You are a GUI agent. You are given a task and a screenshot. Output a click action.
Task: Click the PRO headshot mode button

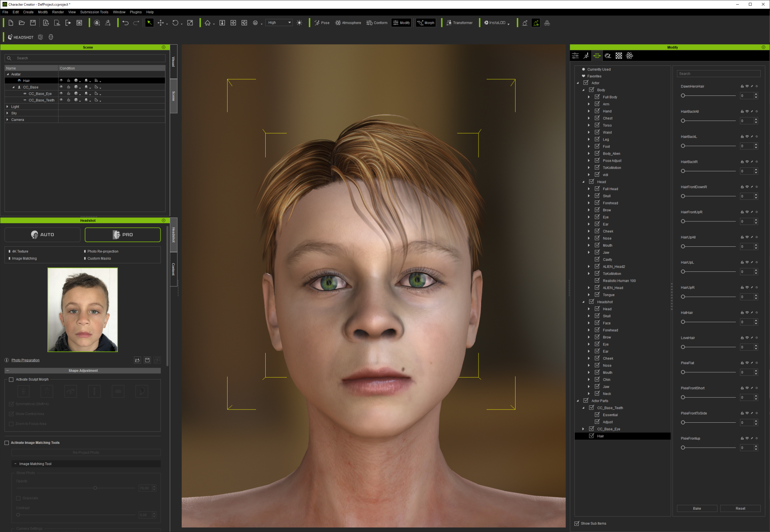(x=122, y=234)
